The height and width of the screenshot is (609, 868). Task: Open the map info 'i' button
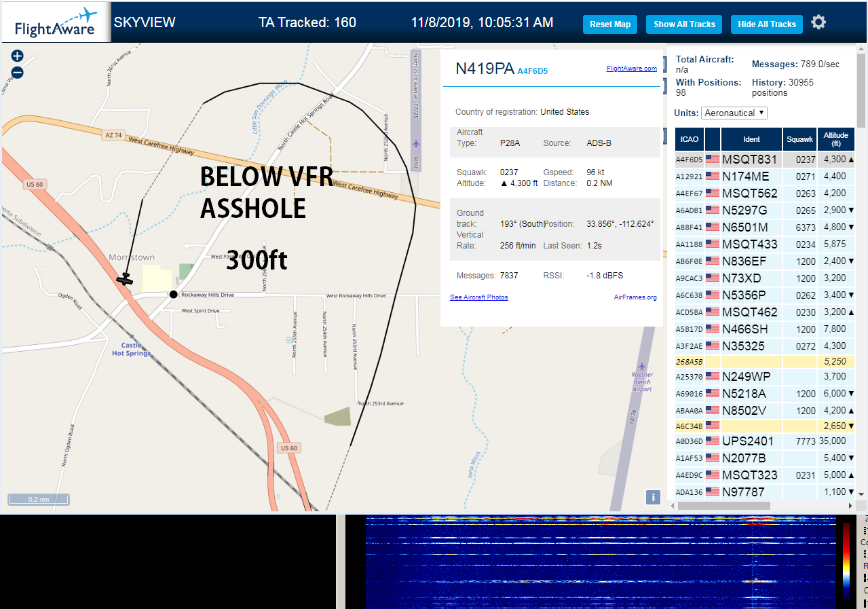653,497
